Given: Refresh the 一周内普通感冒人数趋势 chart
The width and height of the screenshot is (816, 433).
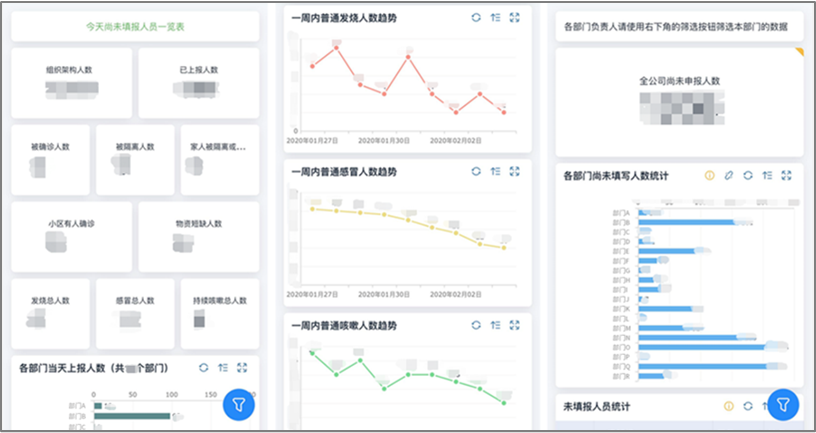Looking at the screenshot, I should coord(476,172).
